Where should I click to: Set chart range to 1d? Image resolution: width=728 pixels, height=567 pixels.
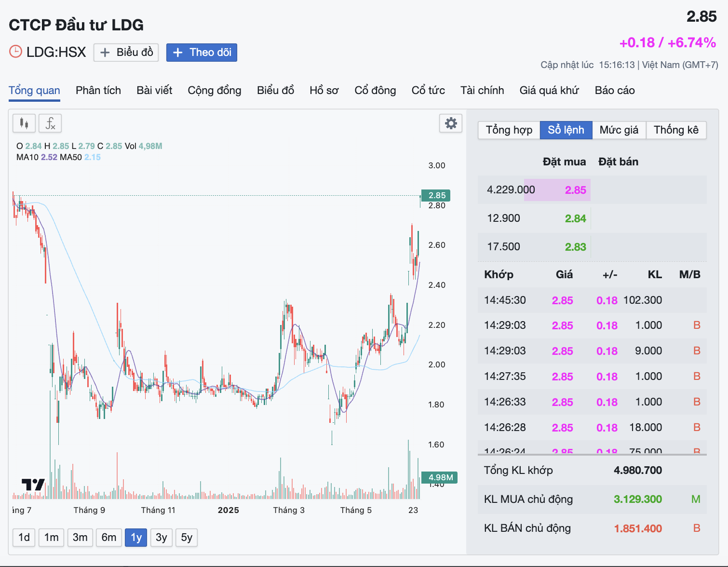click(24, 538)
